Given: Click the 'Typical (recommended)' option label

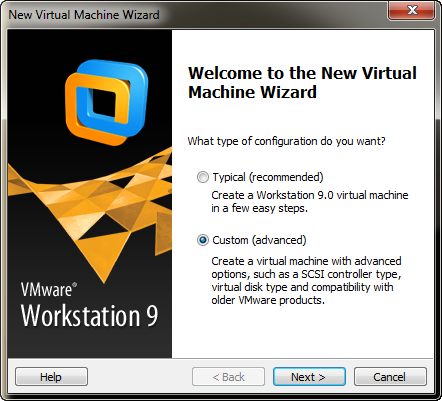Looking at the screenshot, I should tap(268, 177).
